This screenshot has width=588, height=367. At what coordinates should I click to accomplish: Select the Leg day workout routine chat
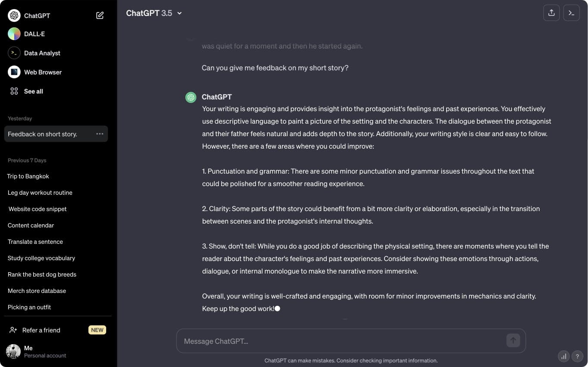40,193
